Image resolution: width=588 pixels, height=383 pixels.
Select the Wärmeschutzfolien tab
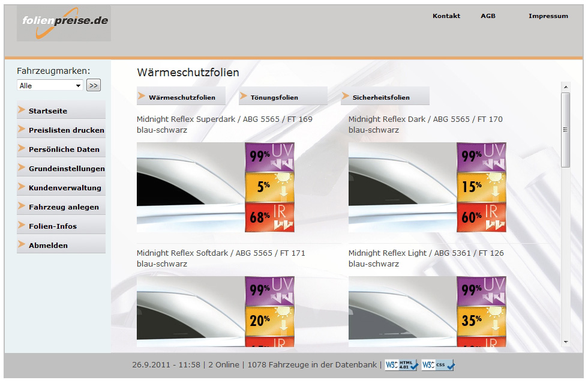tap(181, 97)
